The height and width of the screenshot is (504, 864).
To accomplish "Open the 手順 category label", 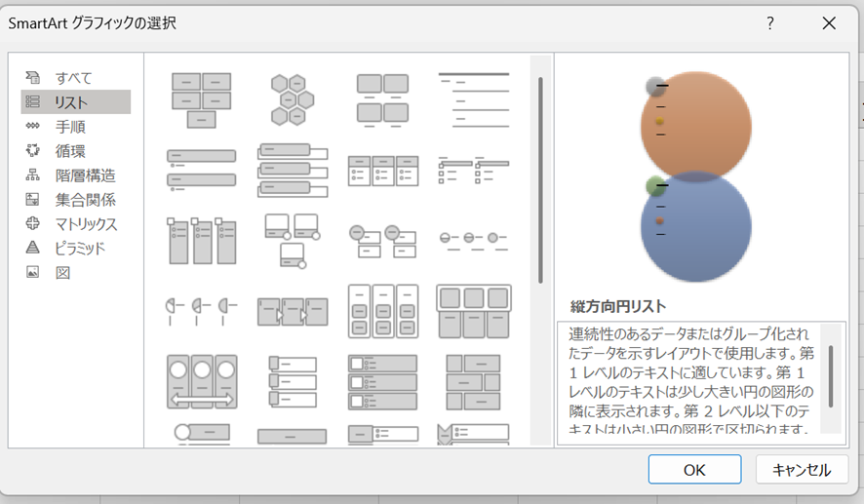I will pyautogui.click(x=70, y=127).
